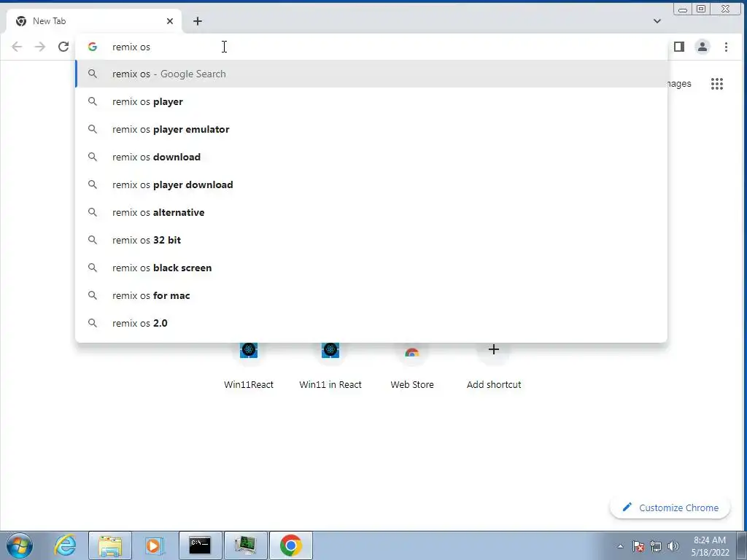Screen dimensions: 747x560
Task: Open a new tab with plus button
Action: (198, 21)
